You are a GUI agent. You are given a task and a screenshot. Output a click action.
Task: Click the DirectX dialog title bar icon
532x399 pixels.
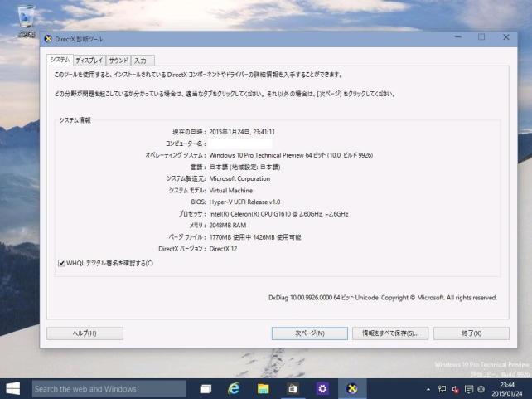click(48, 39)
